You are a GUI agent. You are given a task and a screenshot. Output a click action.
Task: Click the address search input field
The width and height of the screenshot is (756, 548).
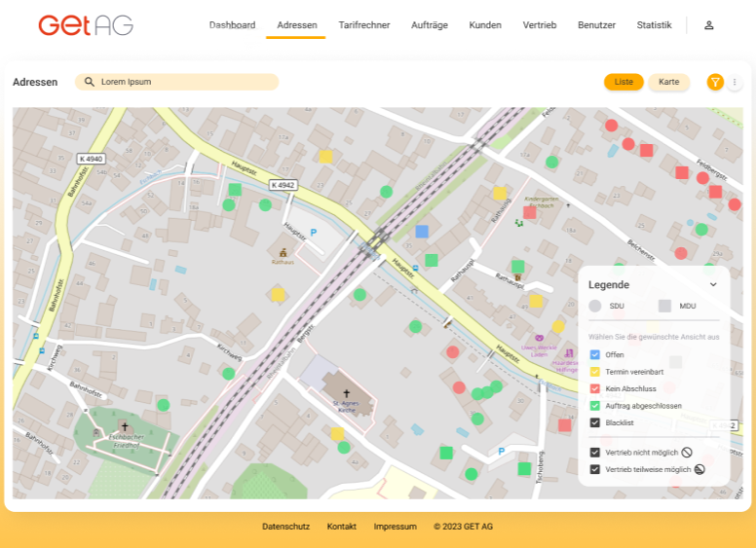[x=185, y=83]
